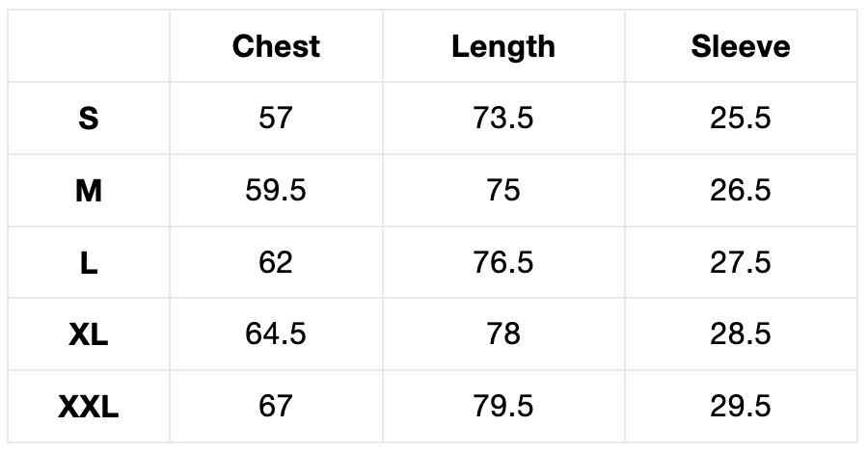Image resolution: width=868 pixels, height=453 pixels.
Task: Select the M size row label
Action: [89, 191]
